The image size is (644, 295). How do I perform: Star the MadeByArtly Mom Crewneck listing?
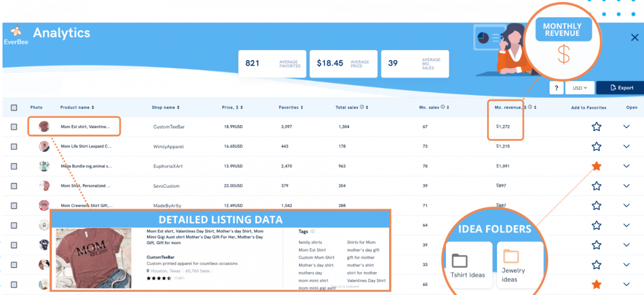(x=596, y=205)
